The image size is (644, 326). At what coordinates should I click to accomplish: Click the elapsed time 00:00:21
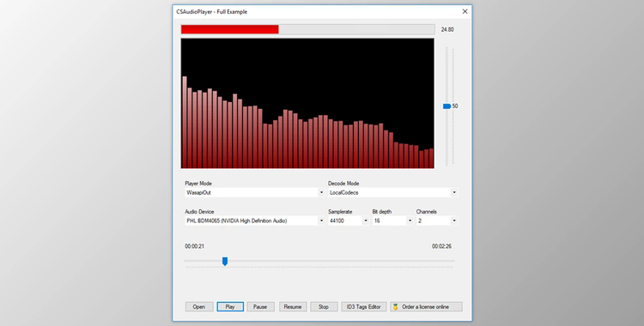(x=194, y=246)
